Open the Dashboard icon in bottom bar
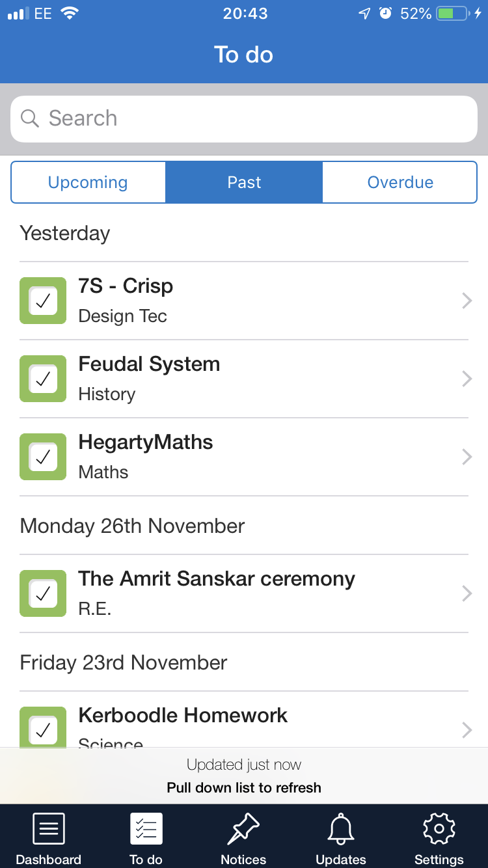Image resolution: width=488 pixels, height=868 pixels. pyautogui.click(x=48, y=830)
